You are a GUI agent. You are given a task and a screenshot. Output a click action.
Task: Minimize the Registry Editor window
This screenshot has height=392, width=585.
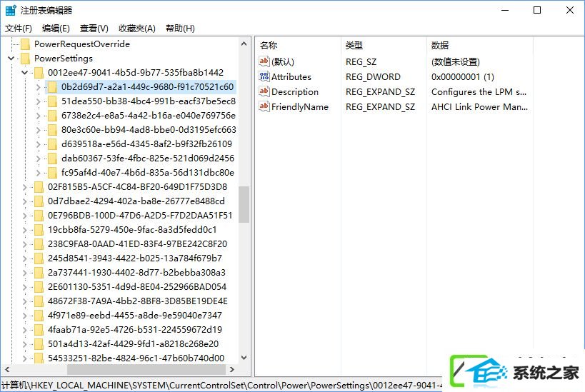click(505, 10)
